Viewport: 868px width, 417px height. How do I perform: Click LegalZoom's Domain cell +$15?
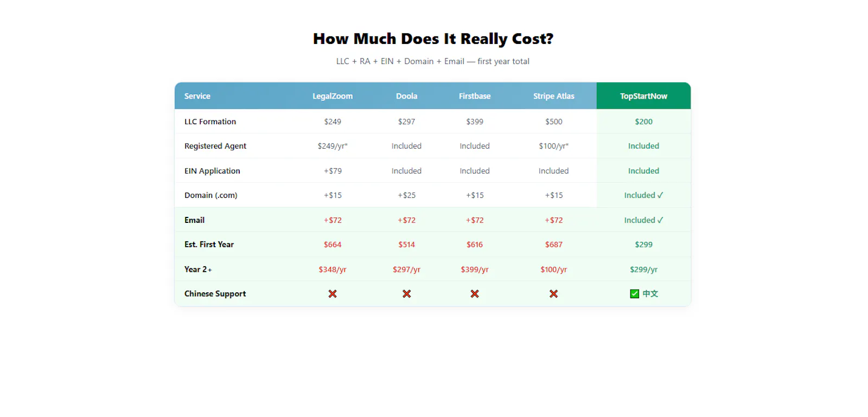click(x=333, y=195)
